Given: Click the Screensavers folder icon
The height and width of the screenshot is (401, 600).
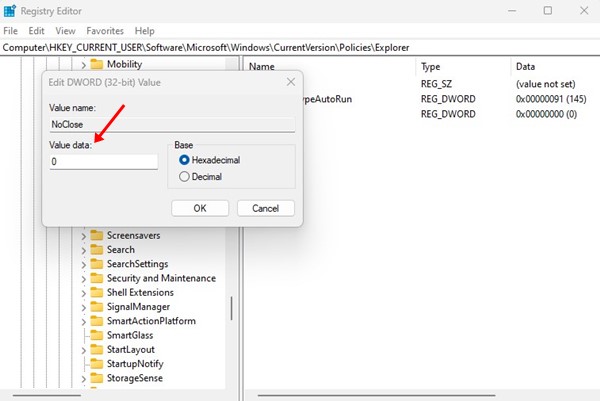Looking at the screenshot, I should click(x=97, y=235).
